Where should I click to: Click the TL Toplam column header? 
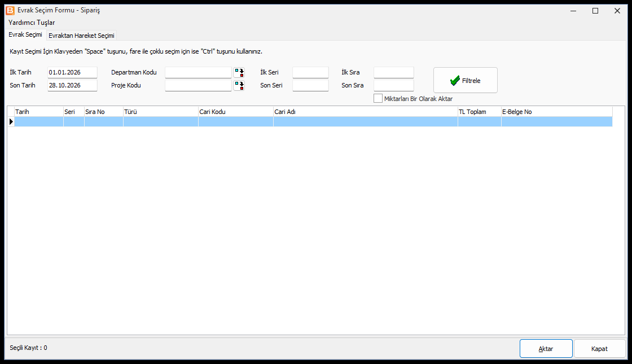[480, 112]
